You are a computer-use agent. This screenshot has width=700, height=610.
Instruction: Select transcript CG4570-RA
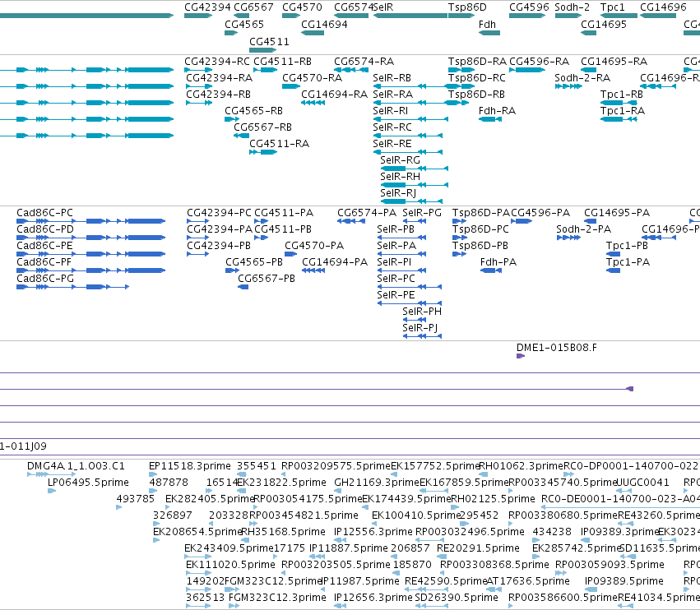(312, 78)
